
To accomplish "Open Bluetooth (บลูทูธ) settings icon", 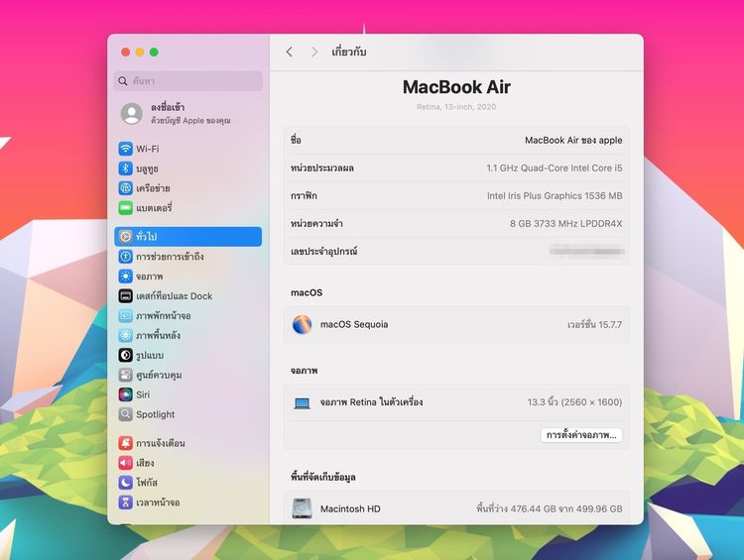I will [x=125, y=168].
